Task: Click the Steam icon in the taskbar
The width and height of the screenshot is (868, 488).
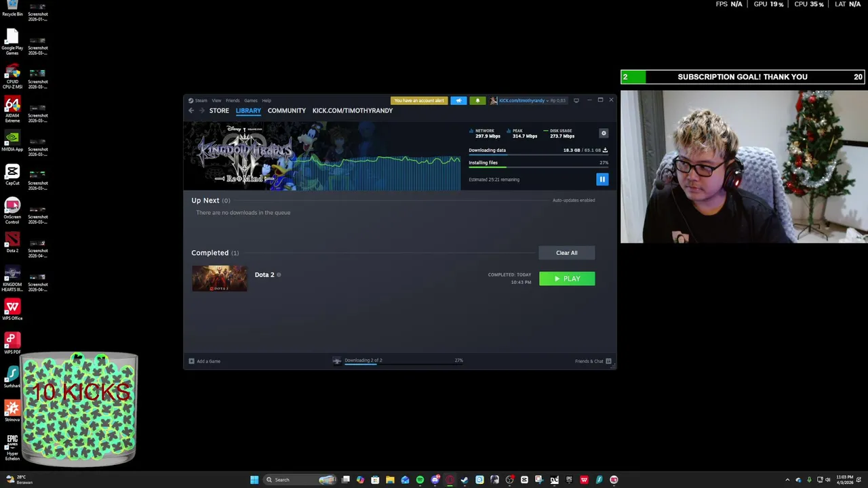Action: pyautogui.click(x=465, y=480)
